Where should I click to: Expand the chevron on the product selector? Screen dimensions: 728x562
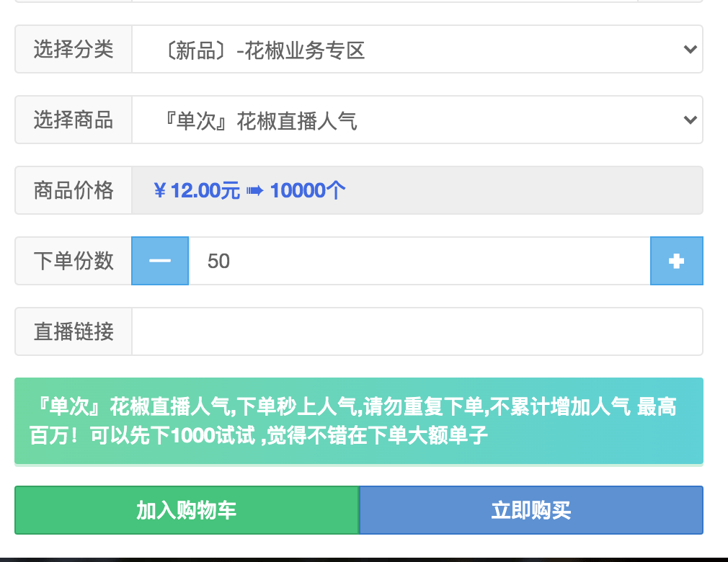(x=690, y=120)
